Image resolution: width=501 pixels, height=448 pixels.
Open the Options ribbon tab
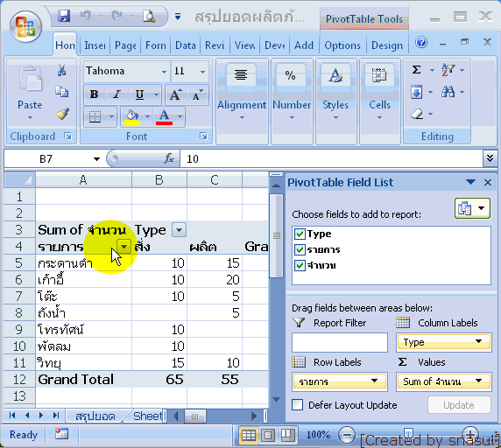click(342, 45)
